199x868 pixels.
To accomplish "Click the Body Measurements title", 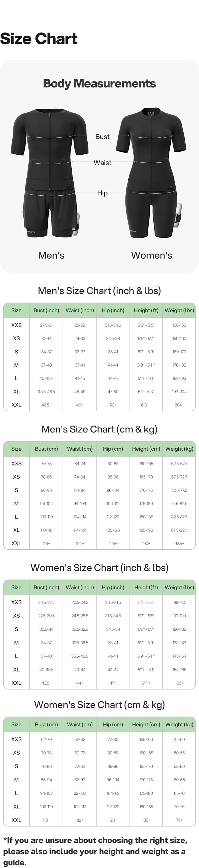I will [100, 83].
